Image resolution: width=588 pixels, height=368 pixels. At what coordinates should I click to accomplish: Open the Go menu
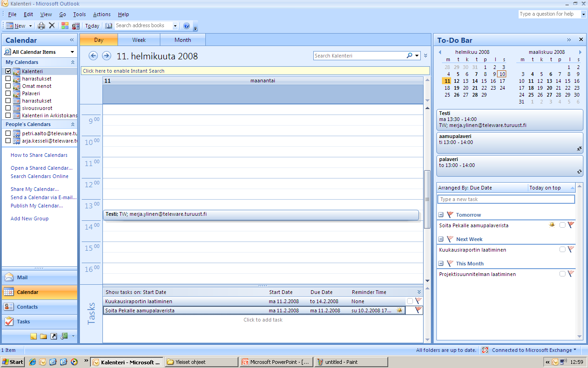(x=62, y=14)
